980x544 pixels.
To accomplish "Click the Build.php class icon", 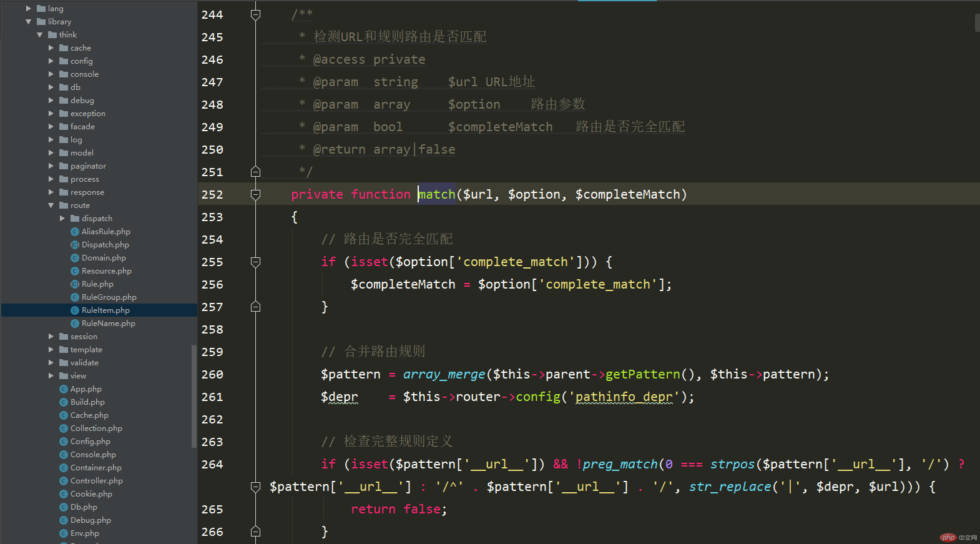I will (64, 402).
